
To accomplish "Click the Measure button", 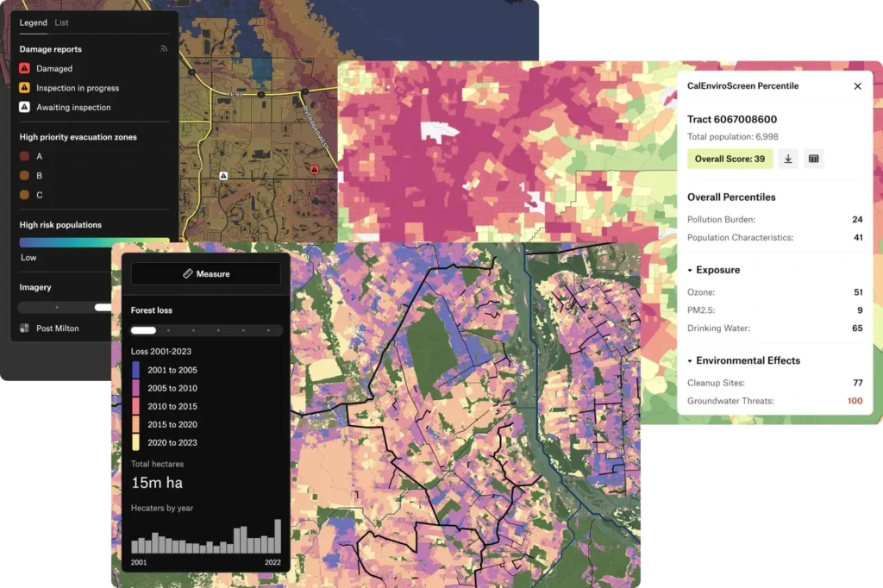I will (205, 274).
